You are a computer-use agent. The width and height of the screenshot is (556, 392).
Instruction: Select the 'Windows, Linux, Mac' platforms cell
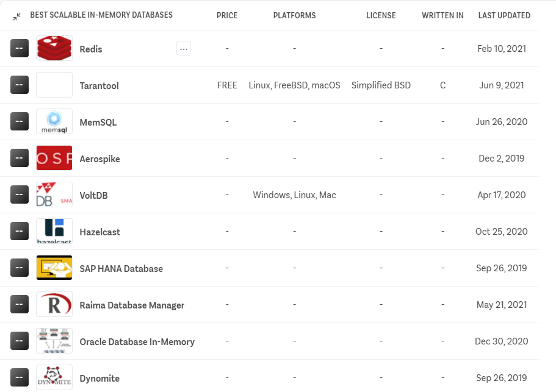click(294, 195)
